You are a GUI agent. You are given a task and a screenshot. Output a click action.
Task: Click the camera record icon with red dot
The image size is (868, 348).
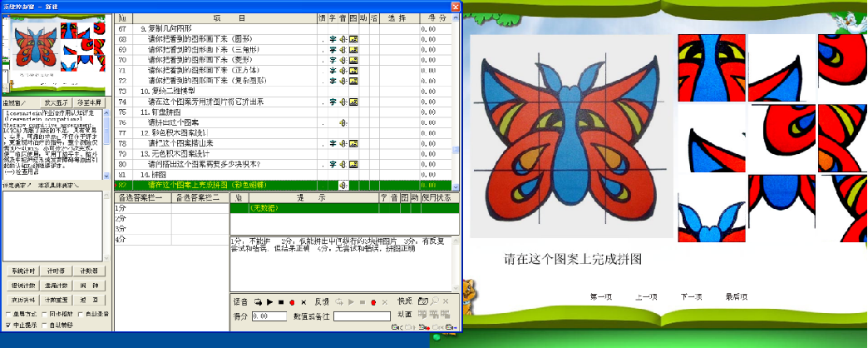click(424, 327)
